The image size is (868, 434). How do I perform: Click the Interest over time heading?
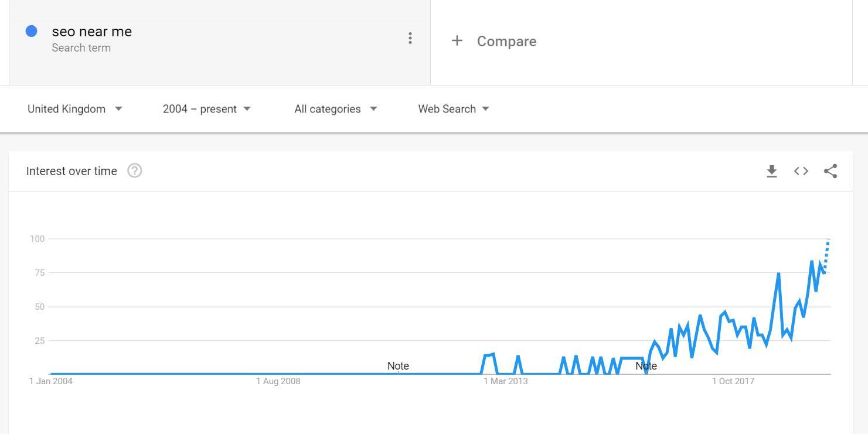click(x=72, y=171)
